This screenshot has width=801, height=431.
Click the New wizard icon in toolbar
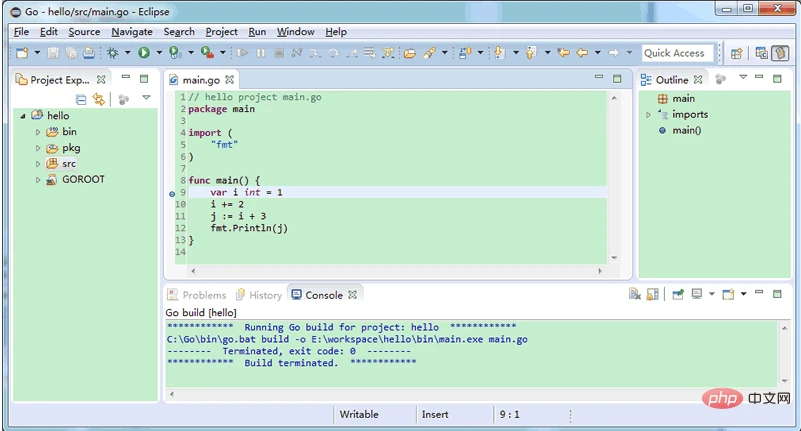click(x=22, y=53)
